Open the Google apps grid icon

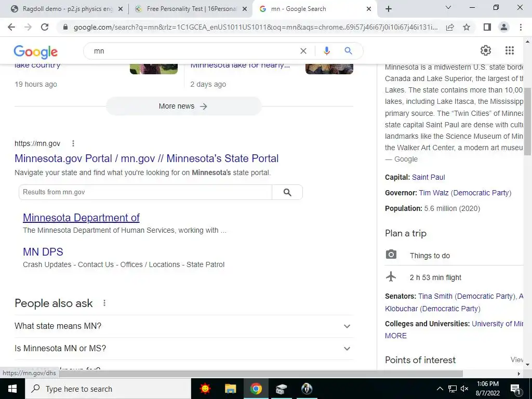click(x=510, y=50)
